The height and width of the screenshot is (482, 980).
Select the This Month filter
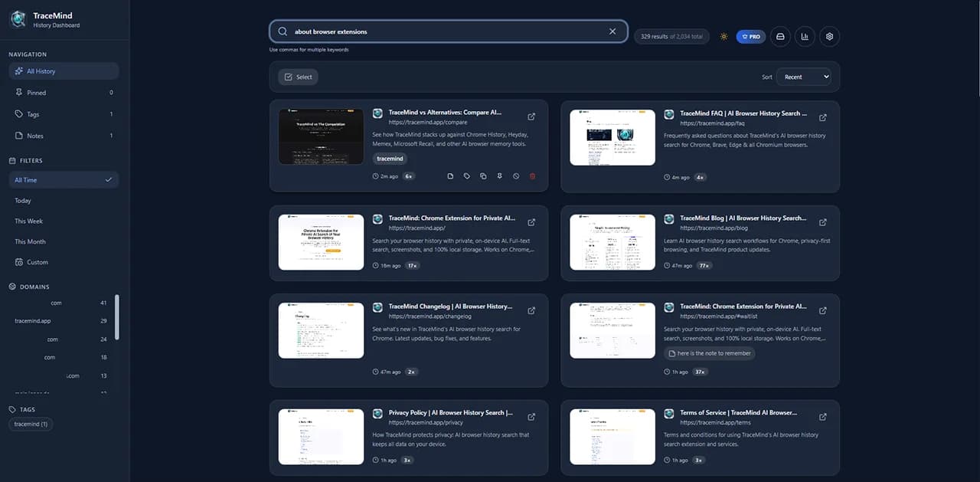point(64,241)
